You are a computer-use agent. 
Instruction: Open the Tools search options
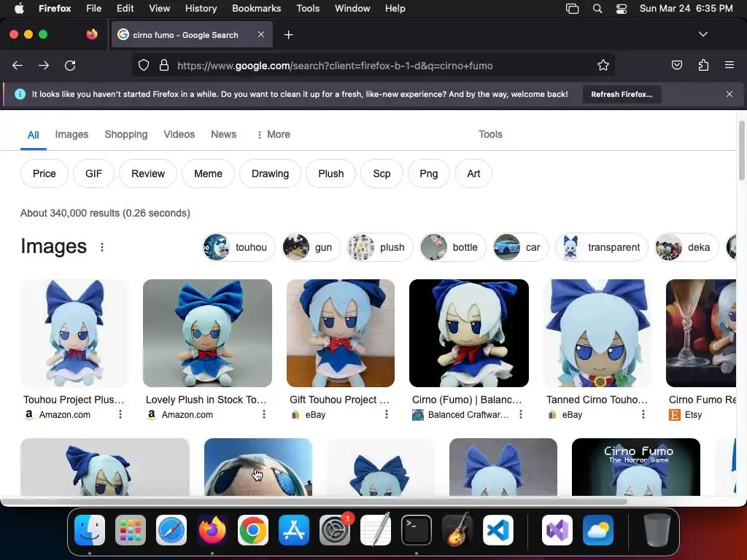[x=490, y=134]
